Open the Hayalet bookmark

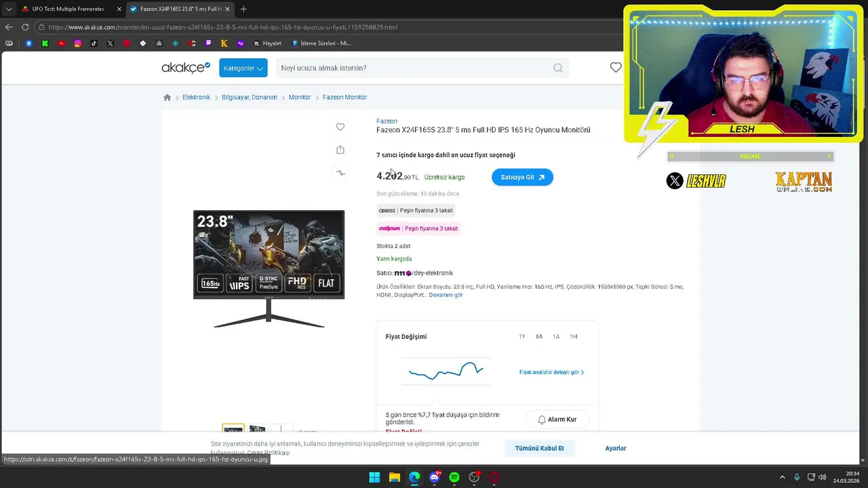point(267,43)
